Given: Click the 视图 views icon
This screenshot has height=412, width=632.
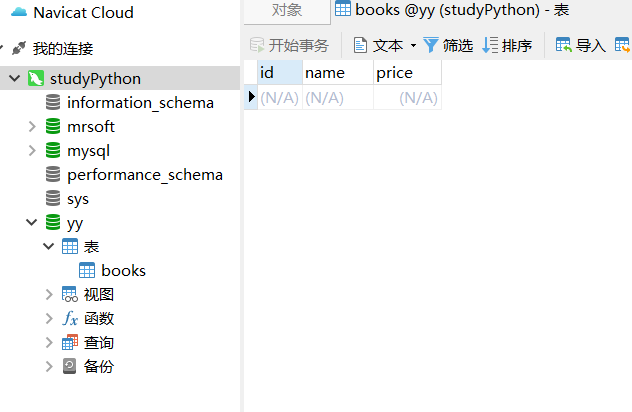Looking at the screenshot, I should click(x=70, y=294).
